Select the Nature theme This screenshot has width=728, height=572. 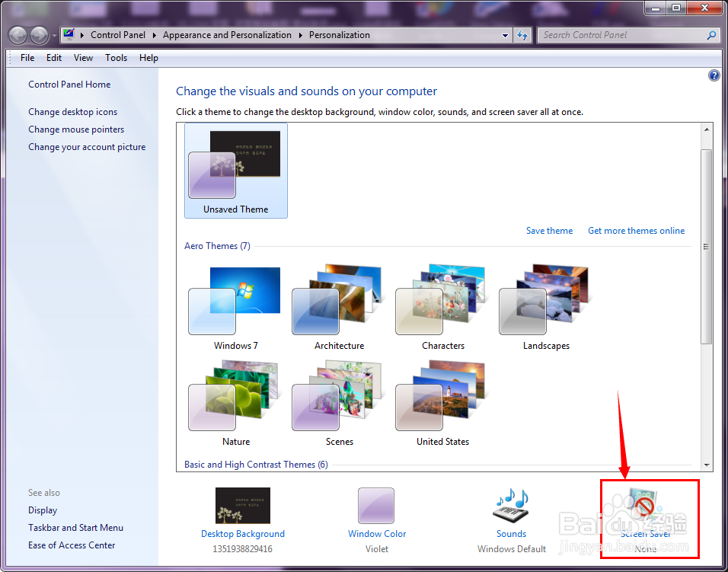coord(236,403)
